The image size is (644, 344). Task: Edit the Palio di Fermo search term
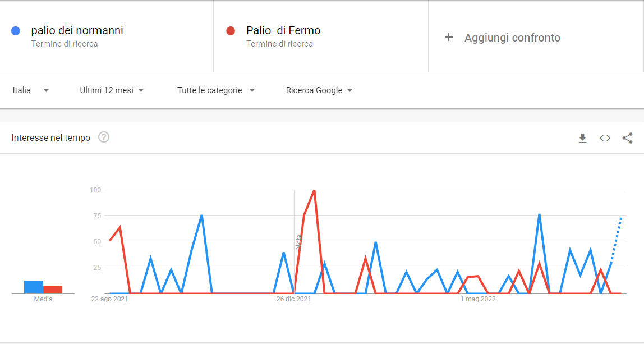(283, 30)
